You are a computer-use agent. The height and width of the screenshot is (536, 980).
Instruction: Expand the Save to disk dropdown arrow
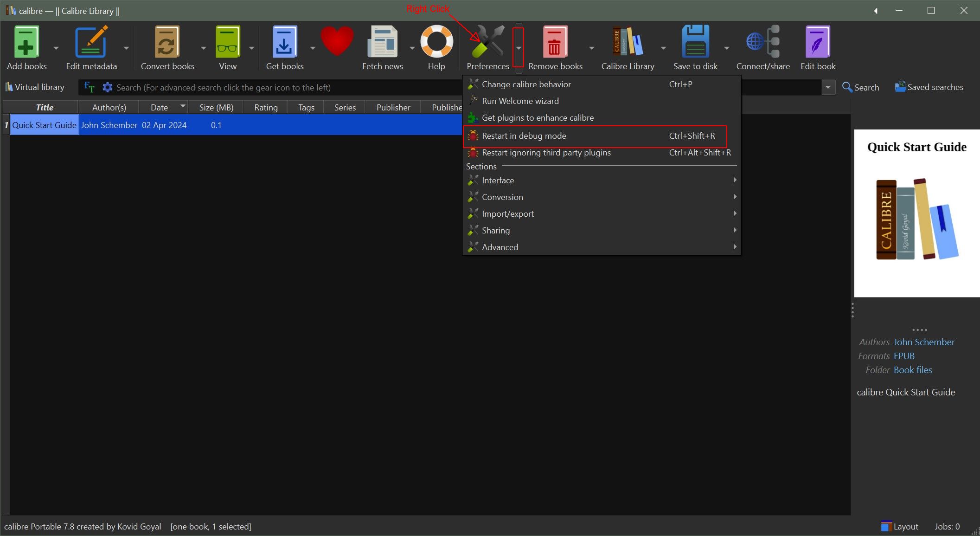pos(727,48)
